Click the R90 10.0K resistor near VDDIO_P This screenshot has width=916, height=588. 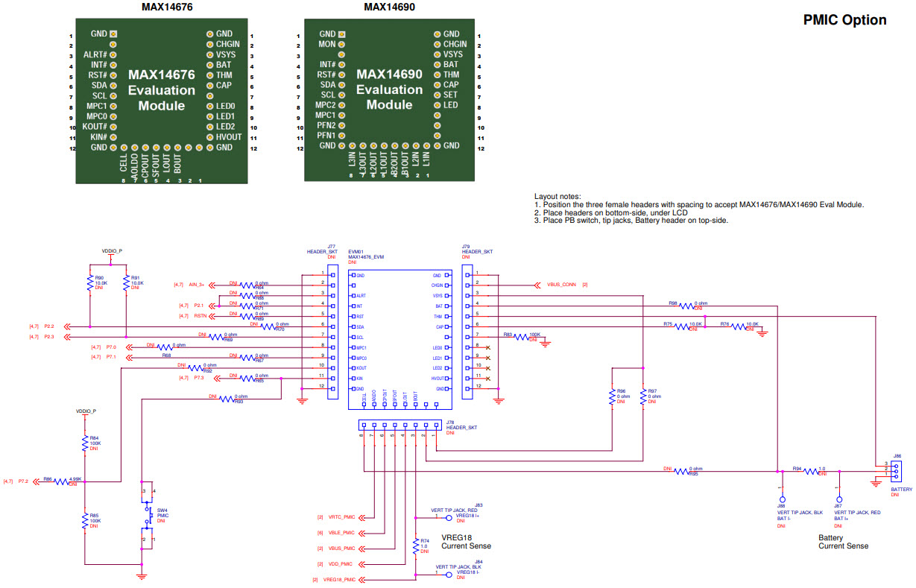click(x=92, y=283)
